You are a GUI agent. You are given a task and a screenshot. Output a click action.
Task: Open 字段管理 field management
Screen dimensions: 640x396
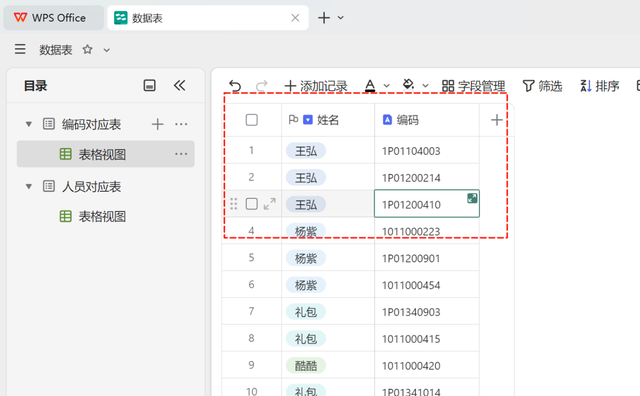tap(473, 86)
